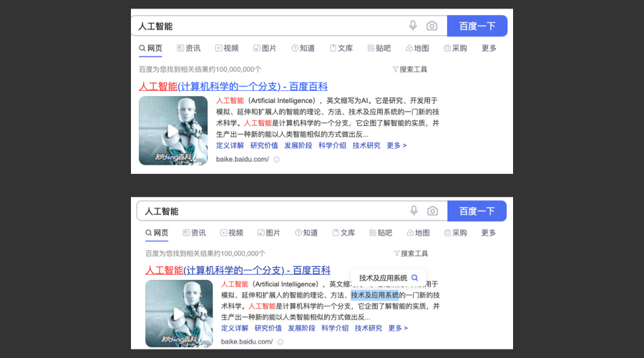
Task: Select 图片 tab in lower panel
Action: (x=268, y=233)
